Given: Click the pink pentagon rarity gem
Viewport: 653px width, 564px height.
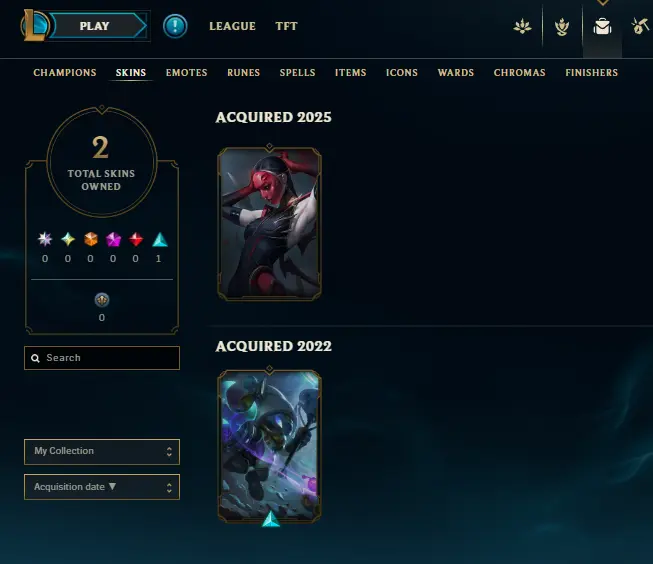Looking at the screenshot, I should (113, 239).
